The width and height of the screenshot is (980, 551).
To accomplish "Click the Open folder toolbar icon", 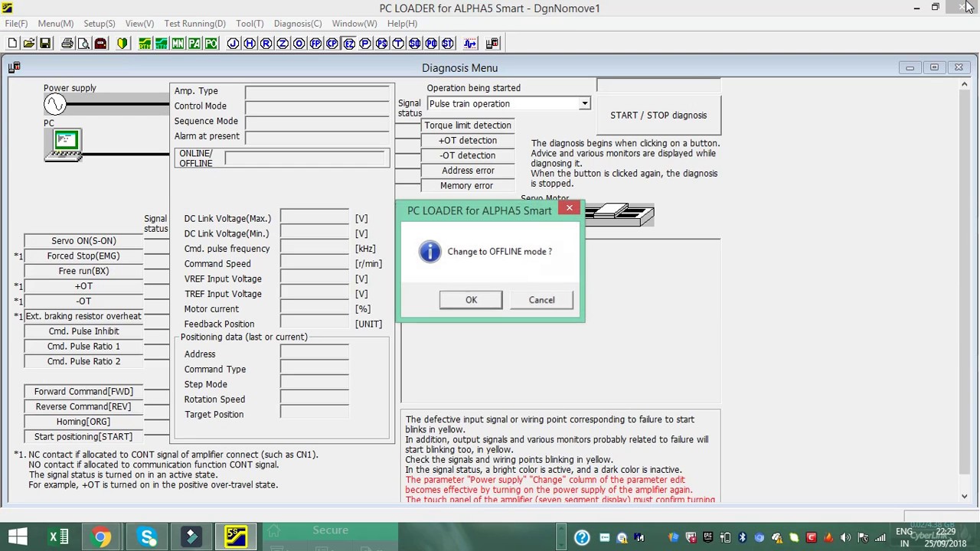I will tap(28, 44).
